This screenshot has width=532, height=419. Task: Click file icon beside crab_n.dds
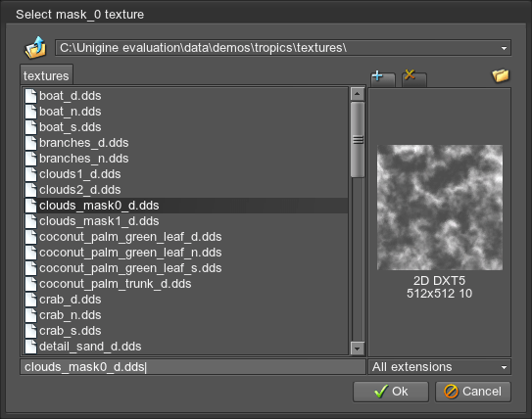tap(31, 315)
